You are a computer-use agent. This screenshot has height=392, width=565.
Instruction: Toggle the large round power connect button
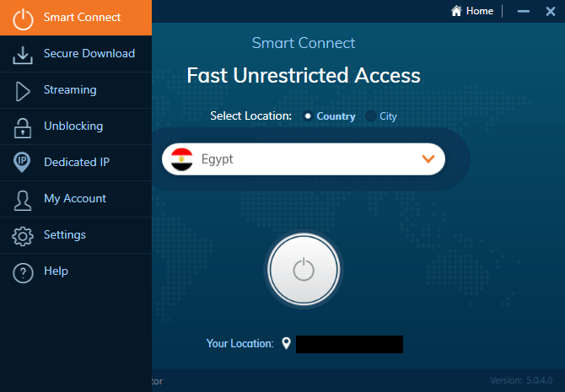tap(303, 270)
